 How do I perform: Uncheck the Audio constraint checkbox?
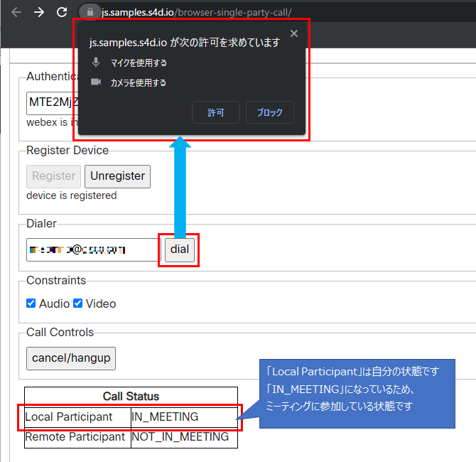31,303
